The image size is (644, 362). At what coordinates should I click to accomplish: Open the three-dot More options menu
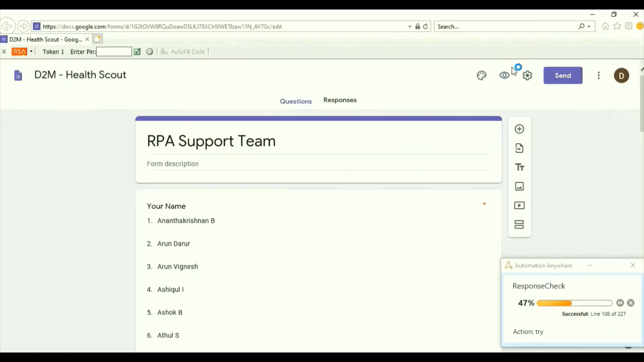pyautogui.click(x=599, y=75)
